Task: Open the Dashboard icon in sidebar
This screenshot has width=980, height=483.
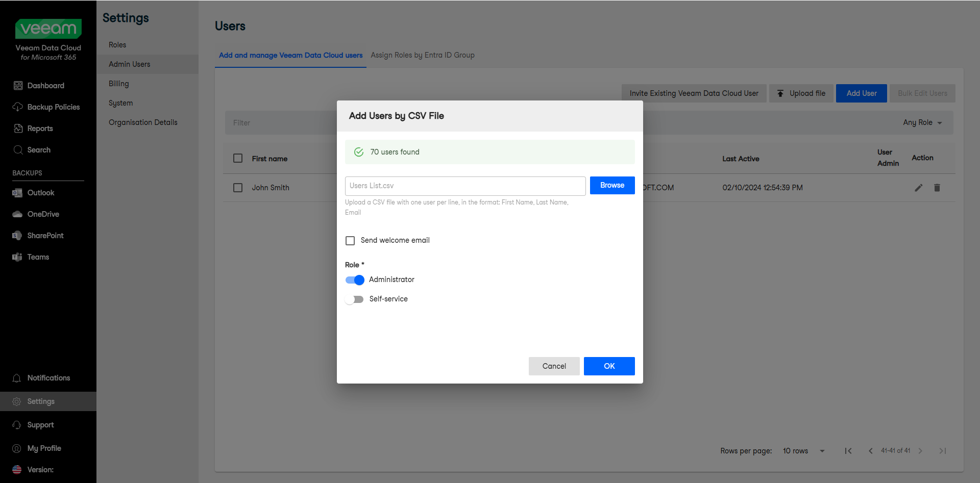Action: (x=18, y=86)
